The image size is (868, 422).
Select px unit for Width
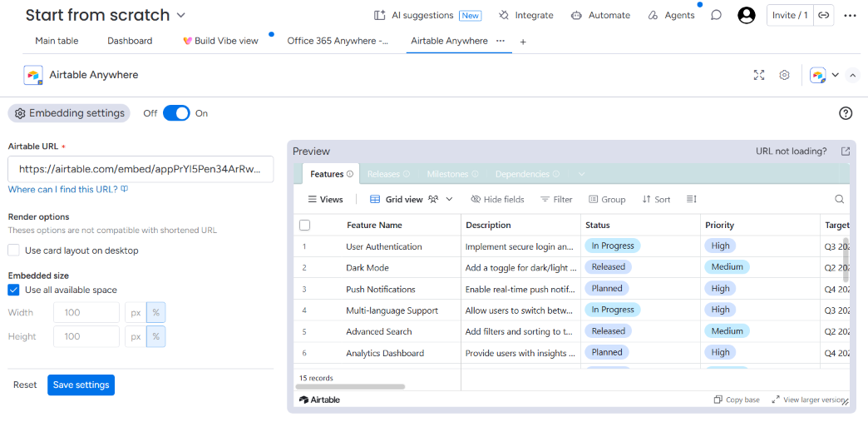click(136, 312)
